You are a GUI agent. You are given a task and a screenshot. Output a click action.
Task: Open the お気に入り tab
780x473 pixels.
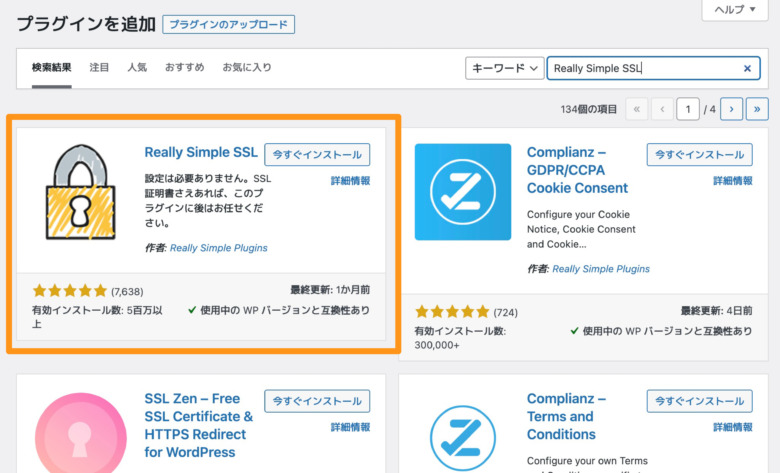[x=247, y=67]
